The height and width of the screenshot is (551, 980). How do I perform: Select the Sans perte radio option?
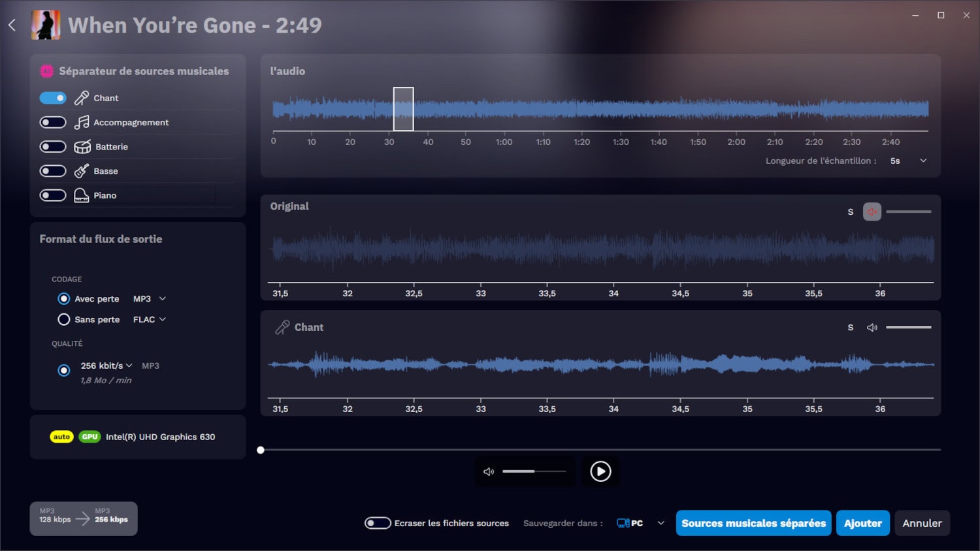(64, 319)
